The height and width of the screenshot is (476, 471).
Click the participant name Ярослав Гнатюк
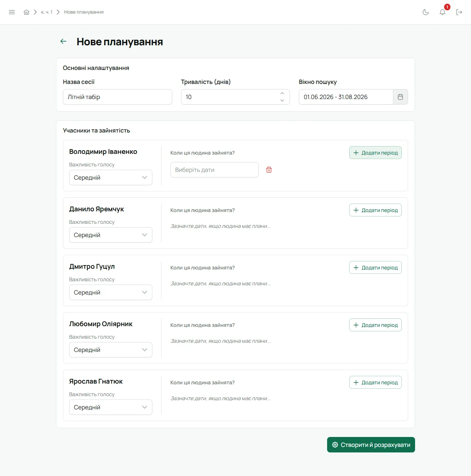click(96, 381)
